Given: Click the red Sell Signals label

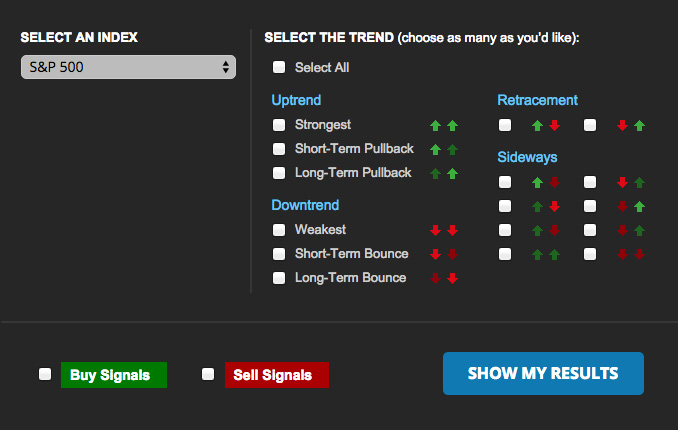Looking at the screenshot, I should coord(277,375).
